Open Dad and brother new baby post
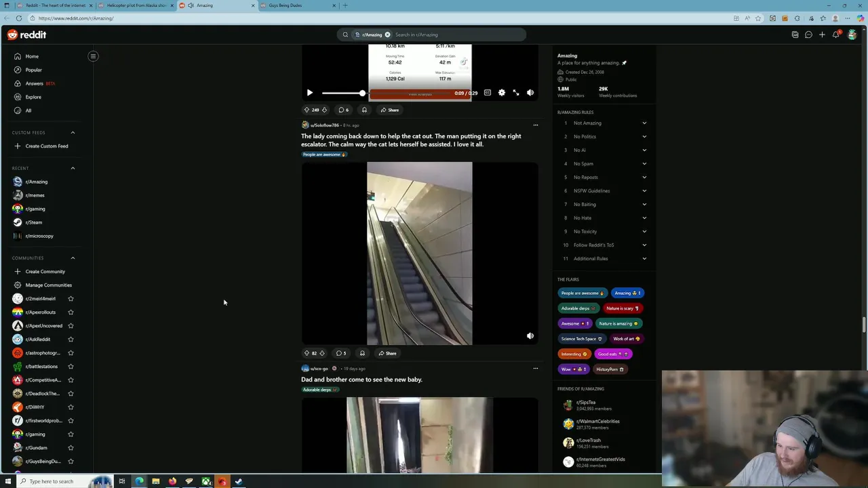868x488 pixels. point(361,380)
